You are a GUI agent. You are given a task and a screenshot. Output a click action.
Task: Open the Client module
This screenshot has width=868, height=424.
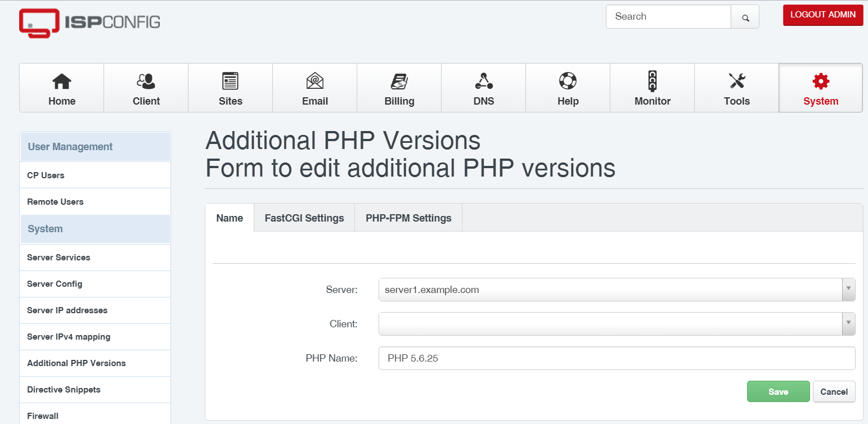146,88
